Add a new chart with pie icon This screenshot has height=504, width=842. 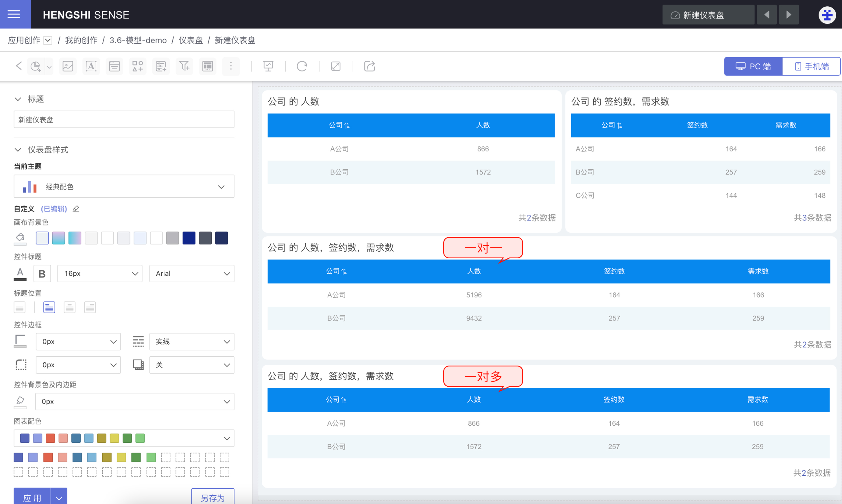(x=36, y=66)
